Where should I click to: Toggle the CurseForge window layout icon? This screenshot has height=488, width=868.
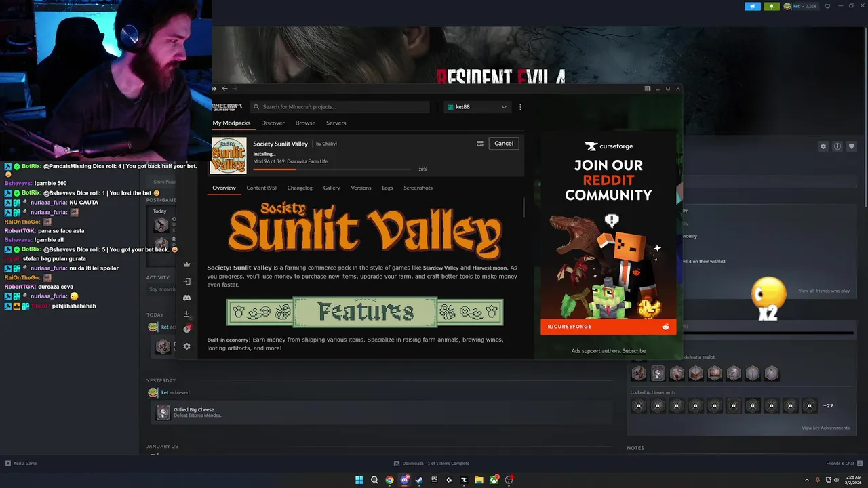click(x=648, y=88)
